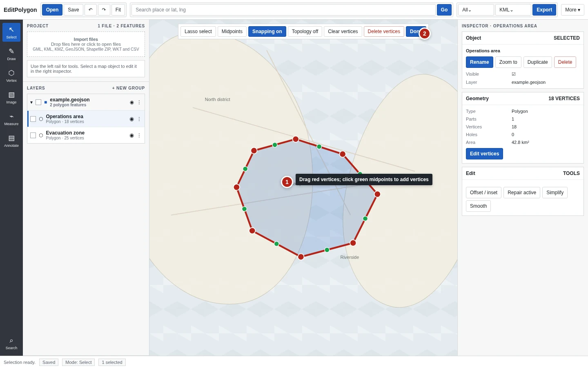Click the Simplify button

(555, 193)
